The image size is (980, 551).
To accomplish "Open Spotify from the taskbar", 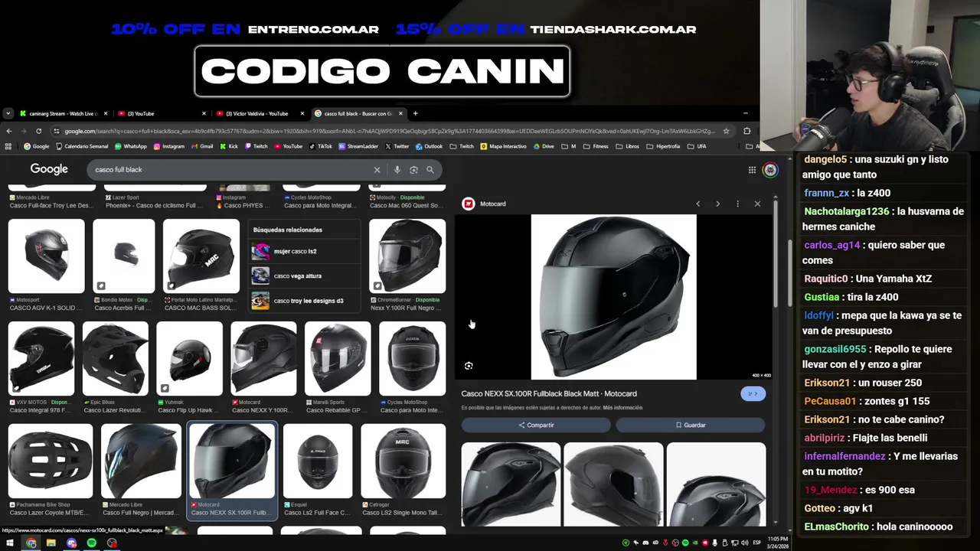I will click(x=92, y=543).
